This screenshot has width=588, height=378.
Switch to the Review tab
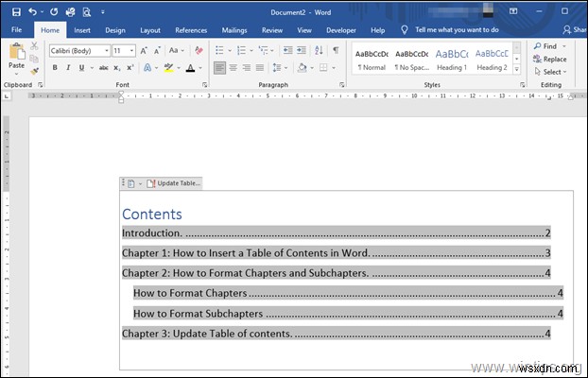(x=272, y=30)
